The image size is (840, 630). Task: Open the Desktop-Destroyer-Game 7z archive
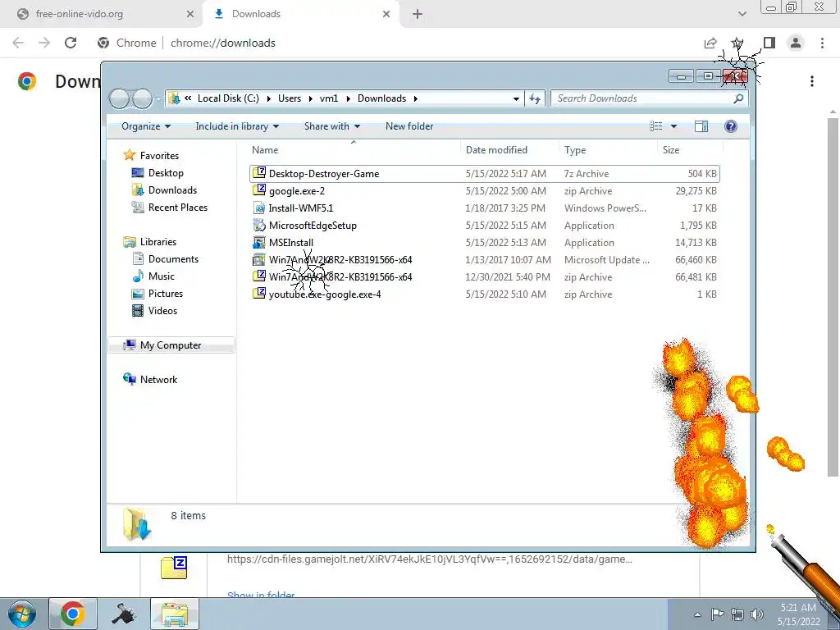484,174
